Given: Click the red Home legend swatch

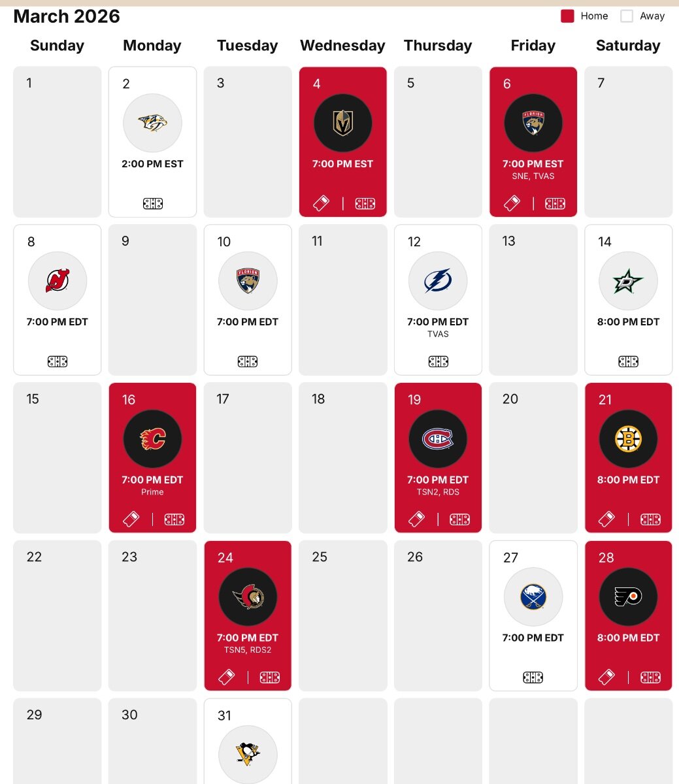Looking at the screenshot, I should point(567,16).
